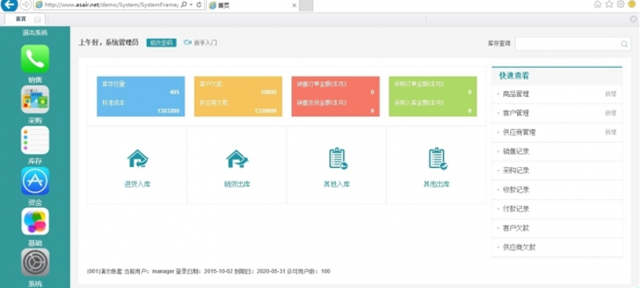644x288 pixels.
Task: Open the 资金 funds sidebar icon
Action: (x=35, y=181)
